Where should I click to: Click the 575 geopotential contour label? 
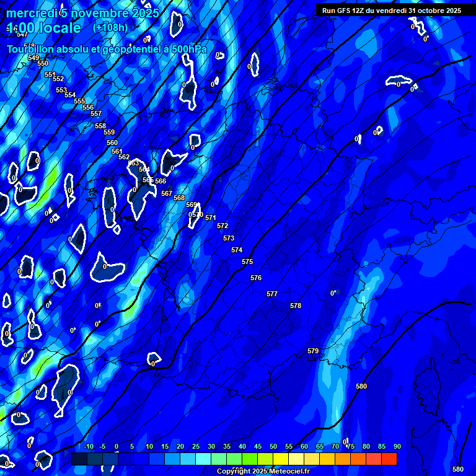[247, 262]
